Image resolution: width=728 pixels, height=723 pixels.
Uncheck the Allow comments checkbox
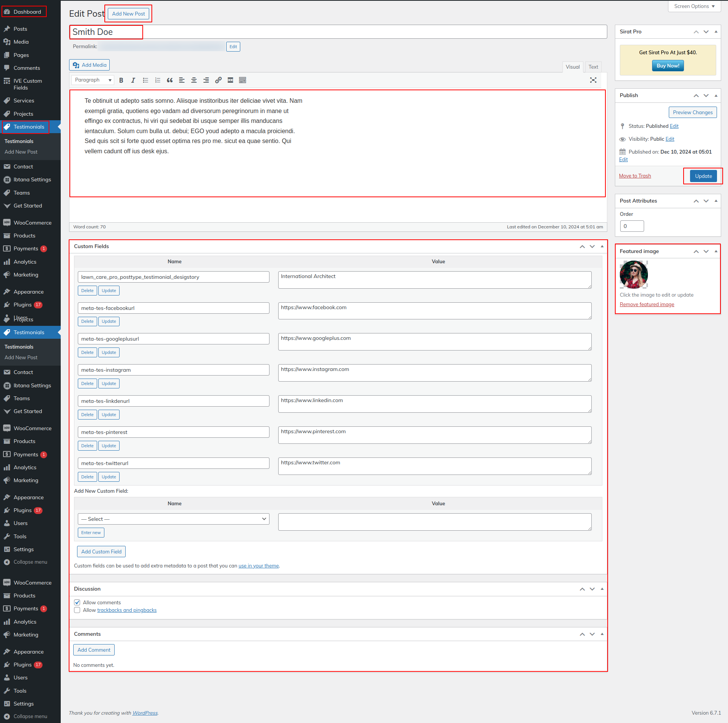[x=77, y=602]
